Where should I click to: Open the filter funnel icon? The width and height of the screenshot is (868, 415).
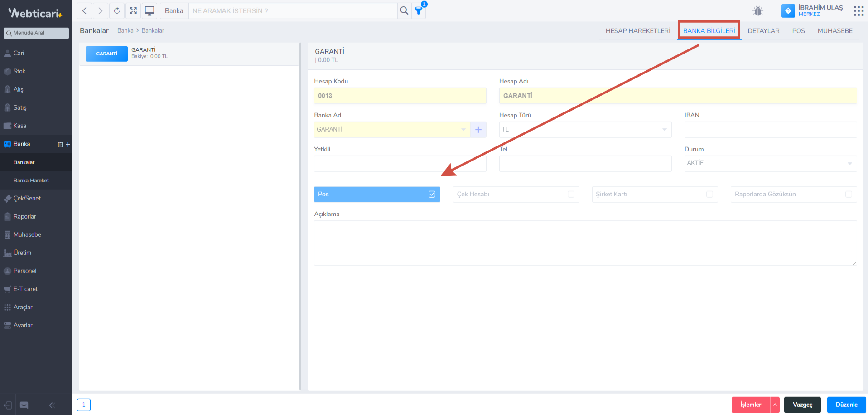[x=419, y=10]
